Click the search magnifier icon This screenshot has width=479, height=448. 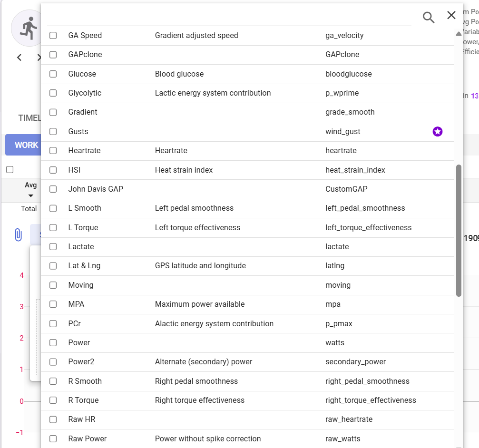[x=428, y=18]
